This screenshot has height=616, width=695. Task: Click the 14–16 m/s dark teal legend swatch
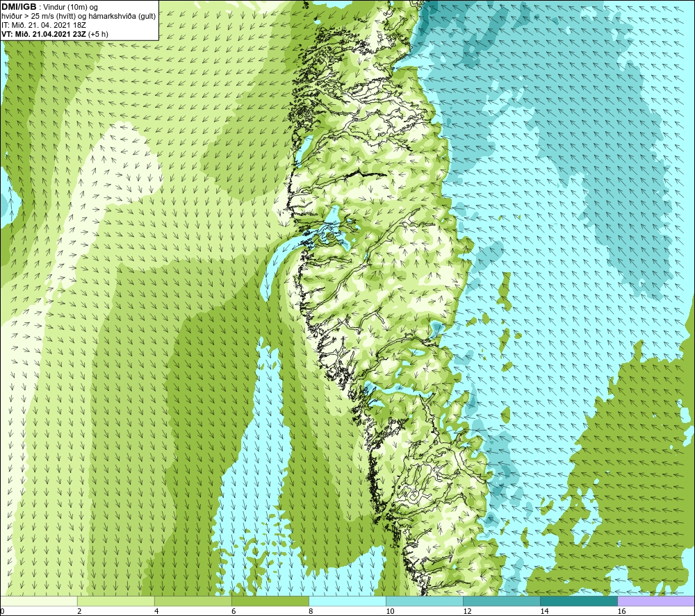(x=579, y=601)
